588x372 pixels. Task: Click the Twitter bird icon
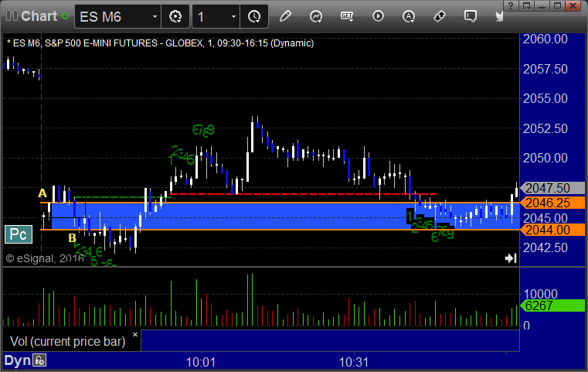[499, 16]
